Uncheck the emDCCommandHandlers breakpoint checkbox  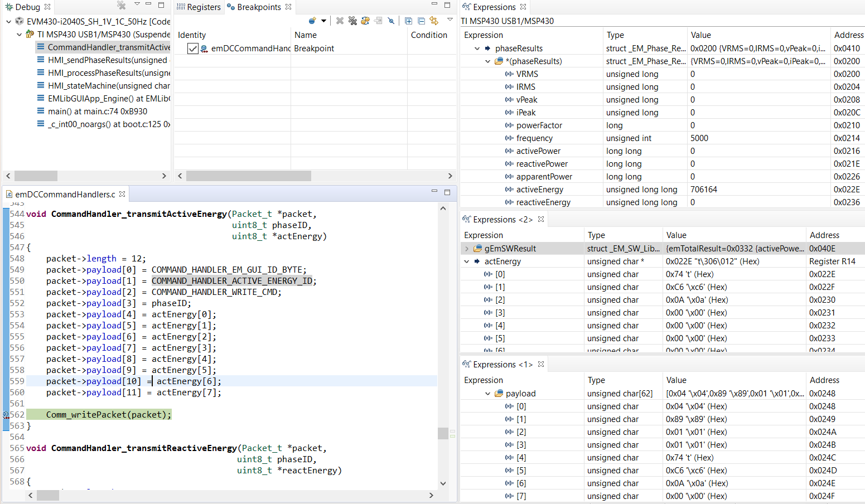(193, 49)
